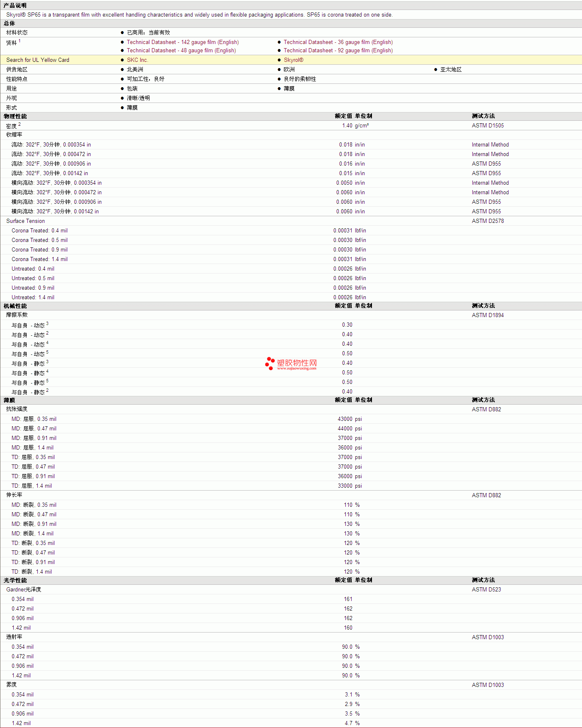The height and width of the screenshot is (728, 582).
Task: Select the 摩擦系数 row label
Action: coord(17,315)
